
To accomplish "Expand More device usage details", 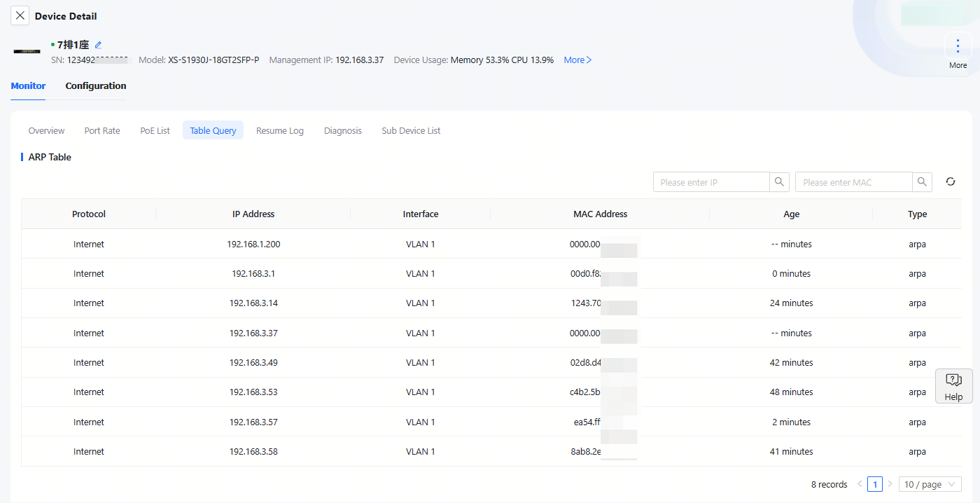I will [x=577, y=60].
